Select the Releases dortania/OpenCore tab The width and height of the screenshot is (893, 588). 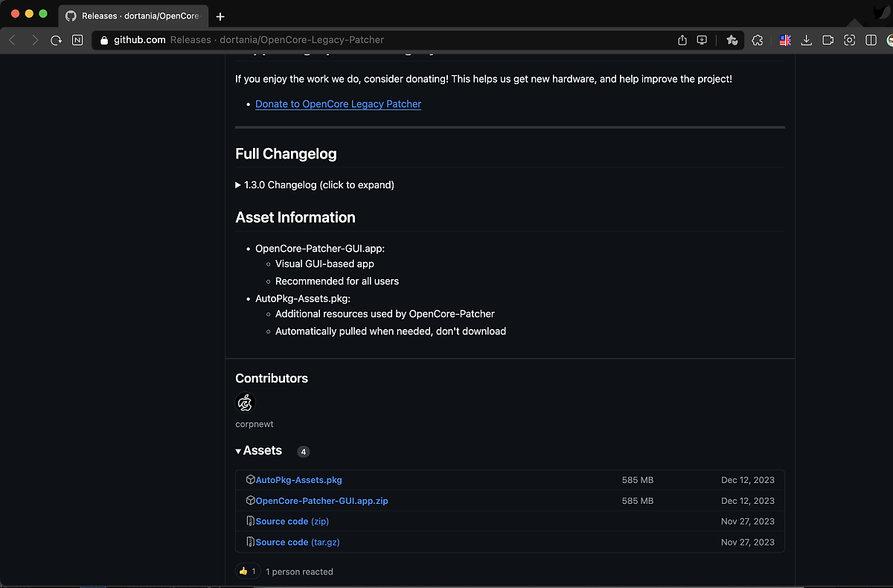tap(132, 16)
